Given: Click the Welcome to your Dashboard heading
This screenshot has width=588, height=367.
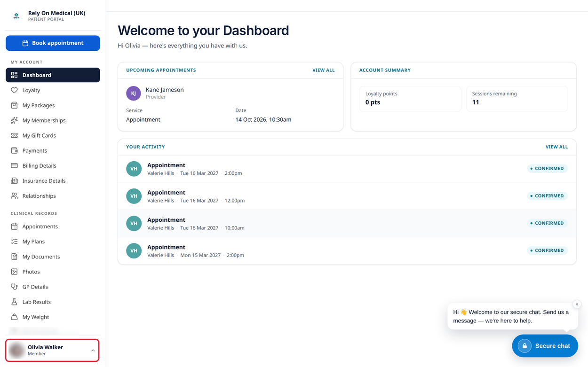Looking at the screenshot, I should pos(203,31).
